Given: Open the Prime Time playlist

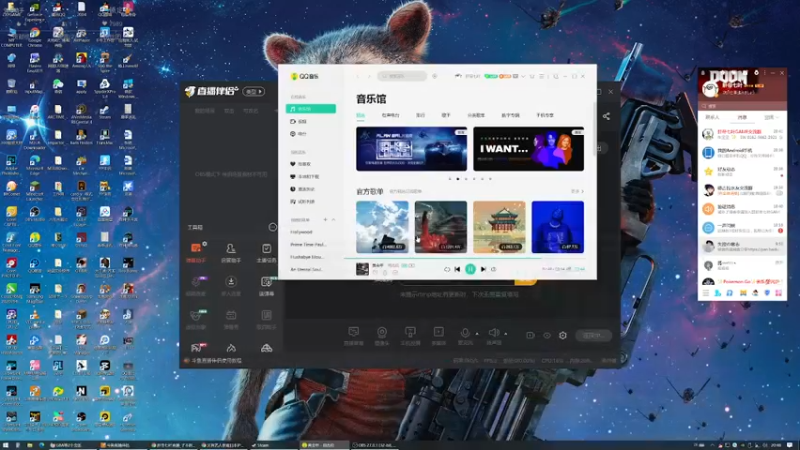Looking at the screenshot, I should coord(311,244).
